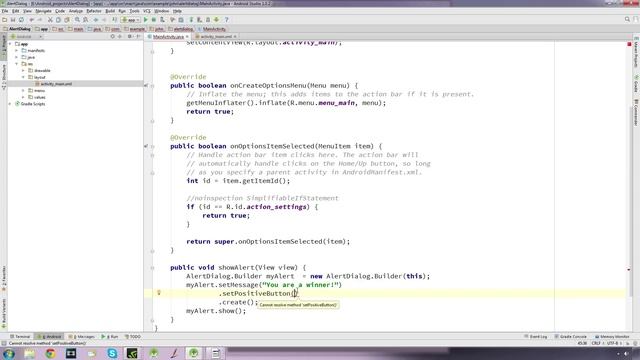Open the TODO tool window
The width and height of the screenshot is (640, 360).
pos(133,337)
